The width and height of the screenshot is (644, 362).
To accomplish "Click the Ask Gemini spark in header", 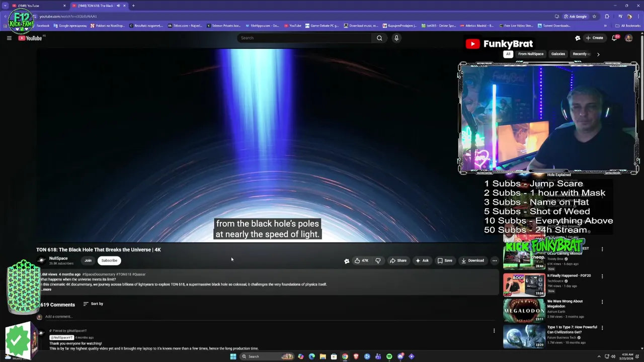I will [x=578, y=38].
